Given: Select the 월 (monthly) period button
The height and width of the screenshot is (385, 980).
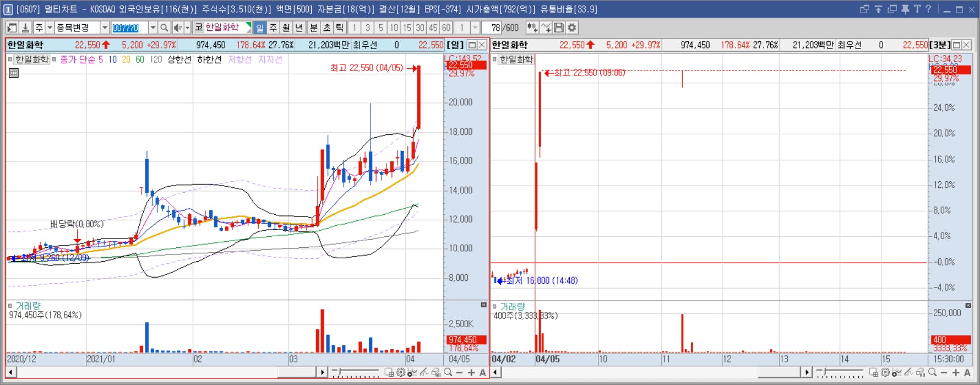Looking at the screenshot, I should [286, 28].
